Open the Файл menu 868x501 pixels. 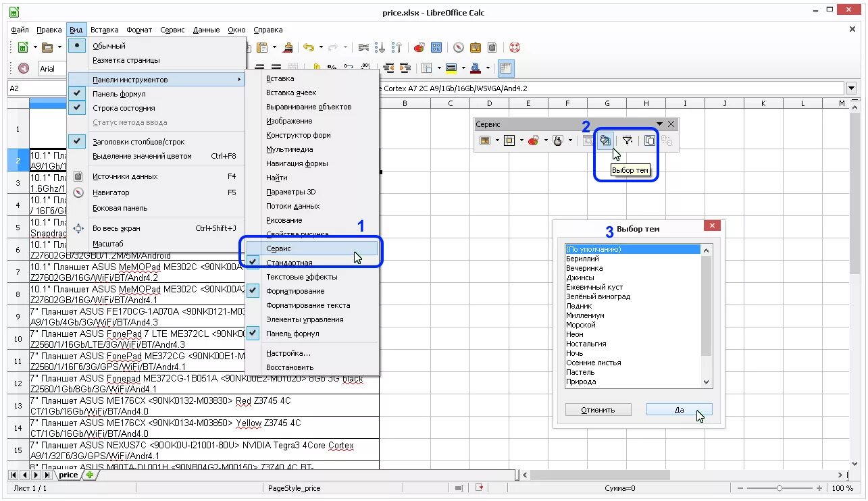(20, 30)
